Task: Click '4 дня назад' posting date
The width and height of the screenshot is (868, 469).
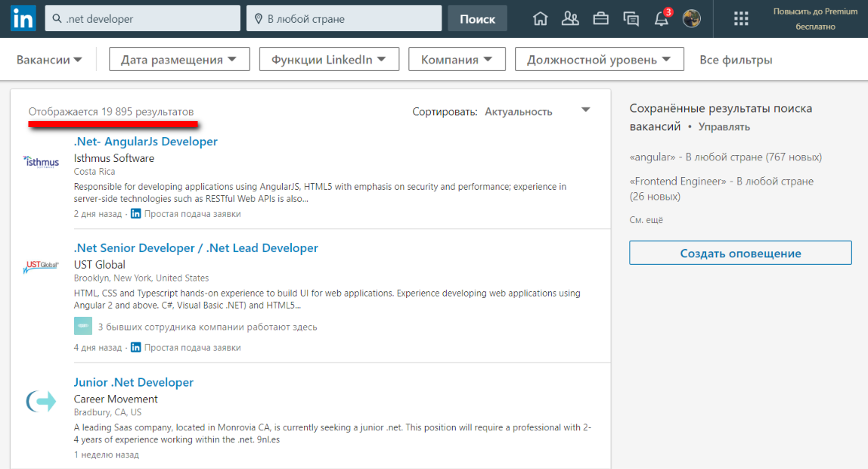Action: point(98,348)
